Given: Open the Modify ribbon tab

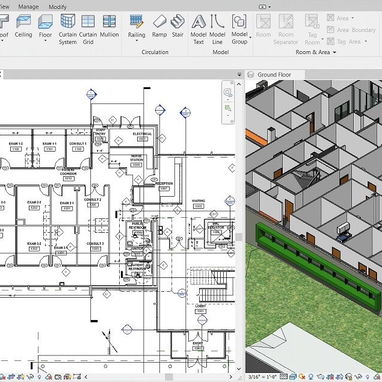Looking at the screenshot, I should (x=57, y=7).
